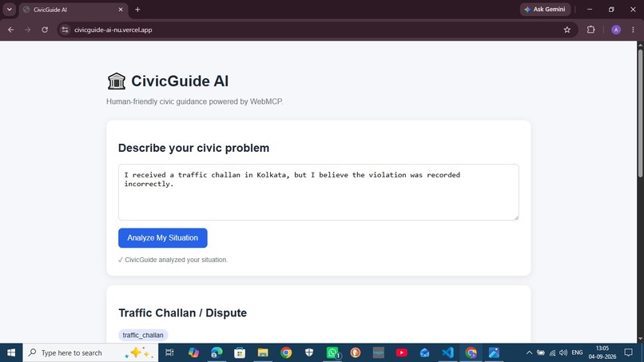The width and height of the screenshot is (644, 362).
Task: Open the Mail app in the taskbar
Action: tap(425, 352)
